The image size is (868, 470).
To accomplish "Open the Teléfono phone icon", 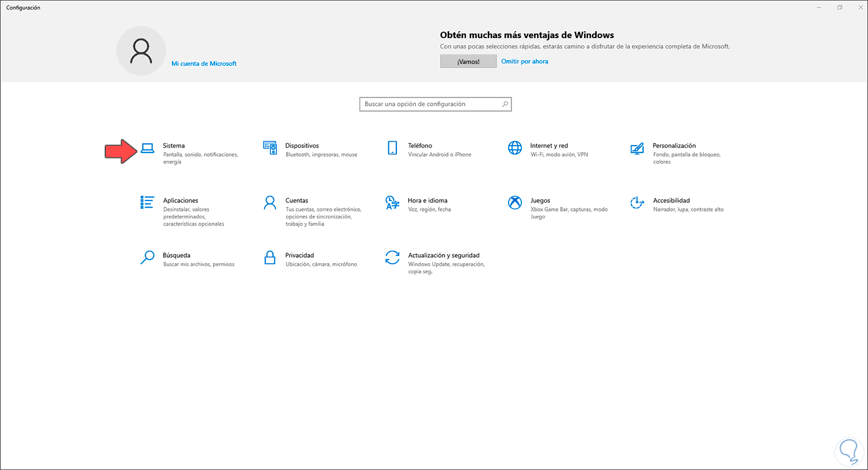I will click(392, 148).
